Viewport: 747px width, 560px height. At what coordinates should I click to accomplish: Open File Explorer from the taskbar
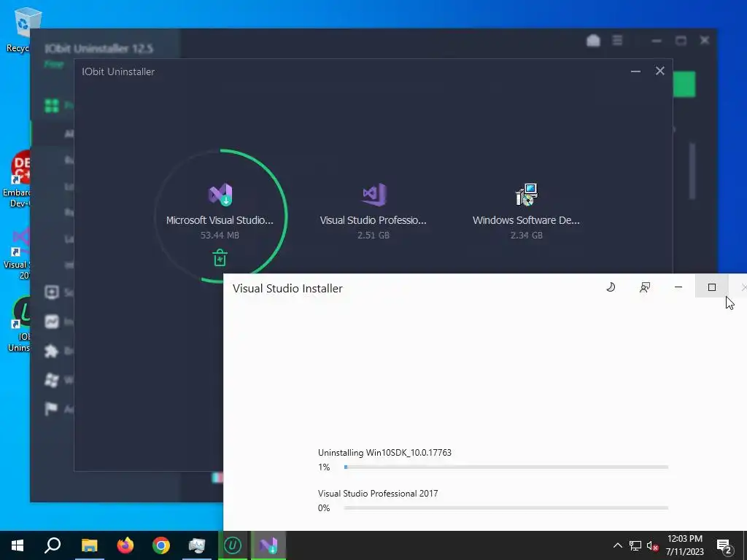point(89,545)
